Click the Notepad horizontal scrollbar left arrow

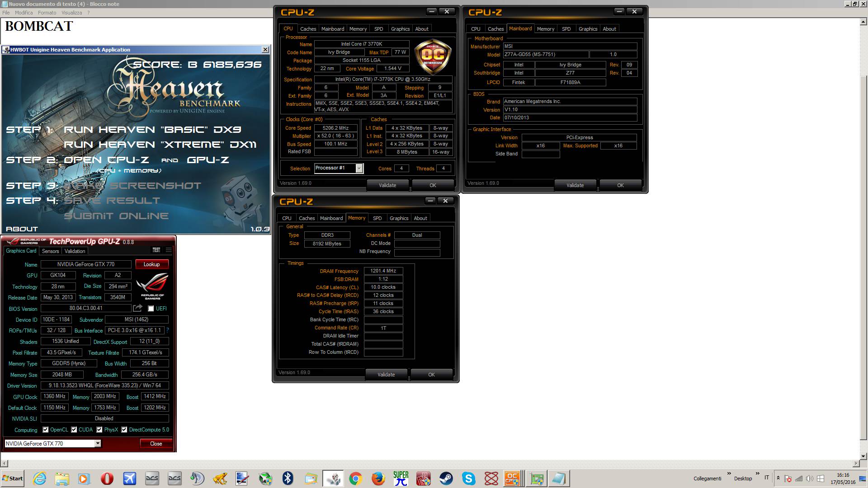point(4,464)
